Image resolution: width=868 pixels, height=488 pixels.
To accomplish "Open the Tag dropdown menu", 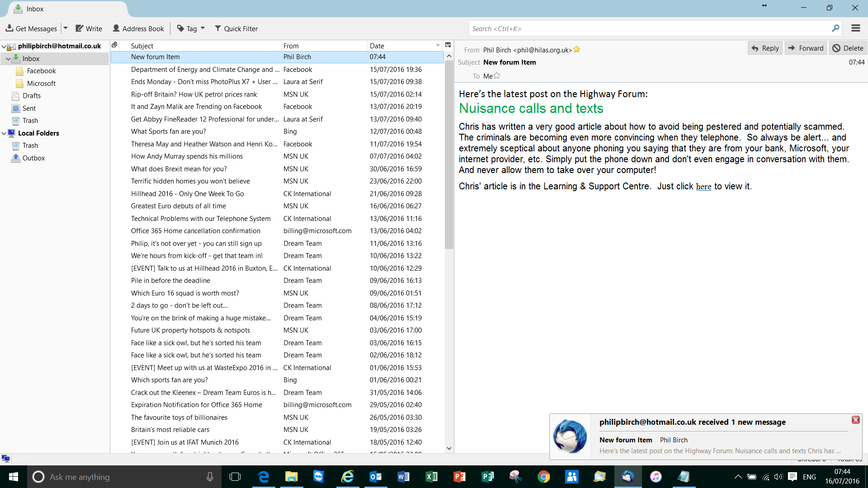I will pyautogui.click(x=191, y=28).
